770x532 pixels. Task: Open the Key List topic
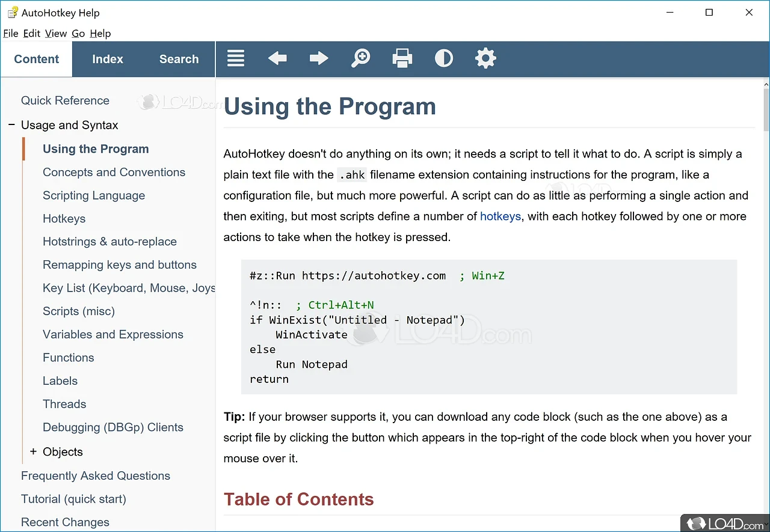pyautogui.click(x=129, y=288)
